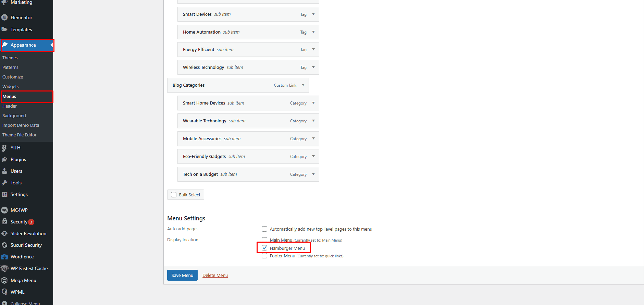Screen dimensions: 644x305
Task: Go to the Widgets submenu item
Action: click(11, 87)
